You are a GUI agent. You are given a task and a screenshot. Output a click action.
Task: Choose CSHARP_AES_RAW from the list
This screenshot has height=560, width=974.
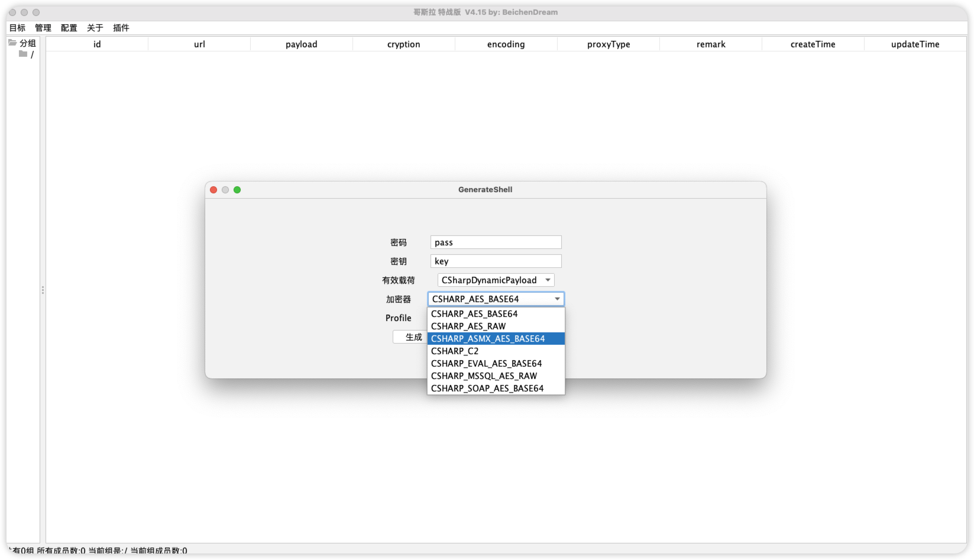468,326
